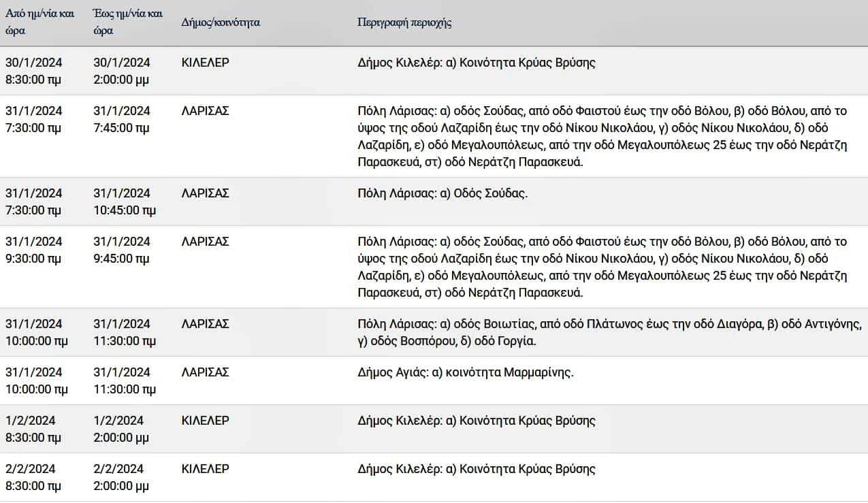
Task: Click the 1/2/2024 8:30:00 πμ start cell
Action: 33,429
